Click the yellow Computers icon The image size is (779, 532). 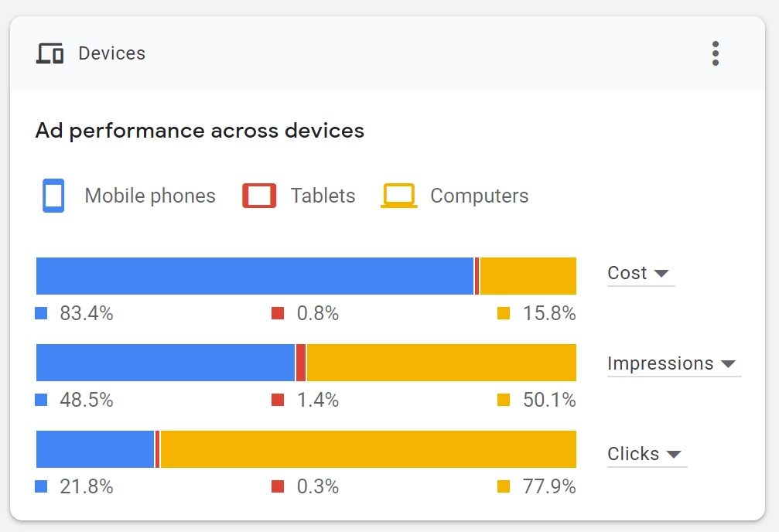point(399,196)
